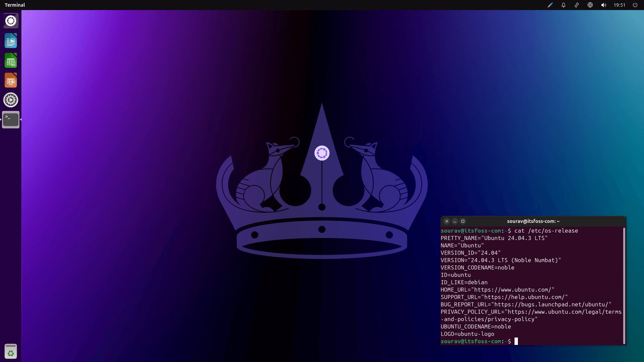This screenshot has width=644, height=362.
Task: Open the globe input indicator in the top bar
Action: click(x=590, y=5)
